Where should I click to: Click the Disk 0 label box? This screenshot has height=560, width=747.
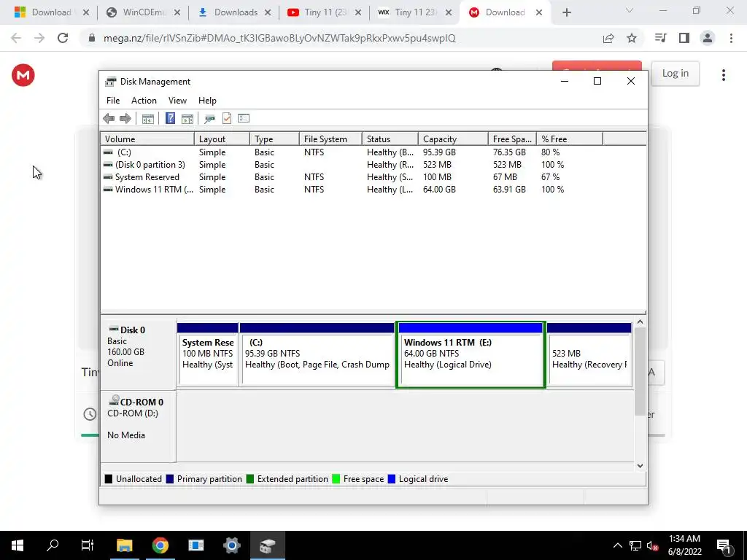[x=138, y=354]
